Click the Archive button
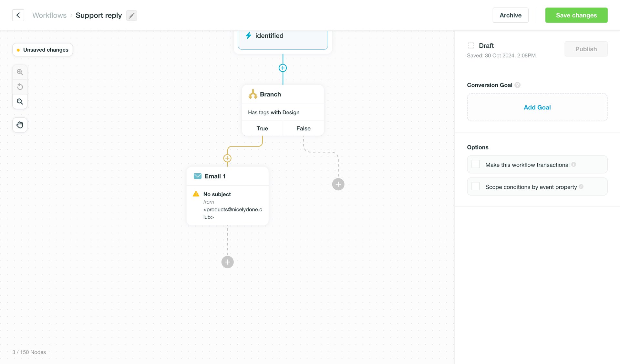The image size is (620, 364). 510,15
